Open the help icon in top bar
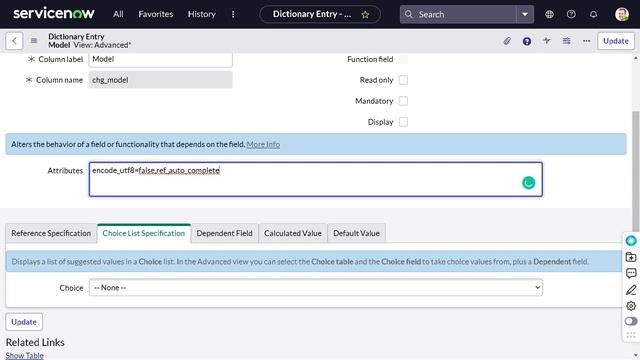This screenshot has width=640, height=360. (571, 14)
